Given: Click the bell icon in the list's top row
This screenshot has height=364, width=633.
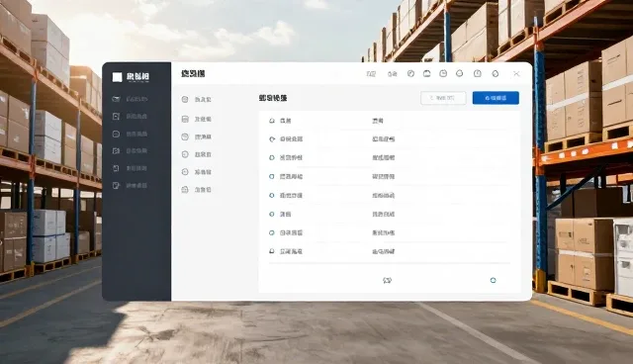Looking at the screenshot, I should tap(272, 121).
